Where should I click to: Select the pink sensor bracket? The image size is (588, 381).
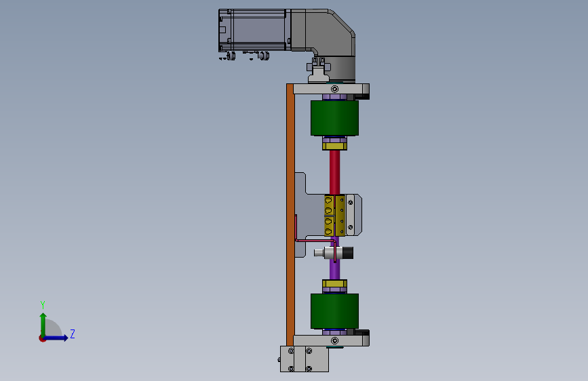point(316,239)
